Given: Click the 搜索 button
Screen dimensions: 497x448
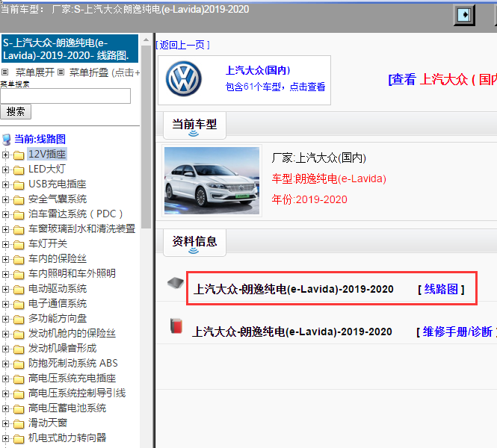Looking at the screenshot, I should tap(16, 112).
